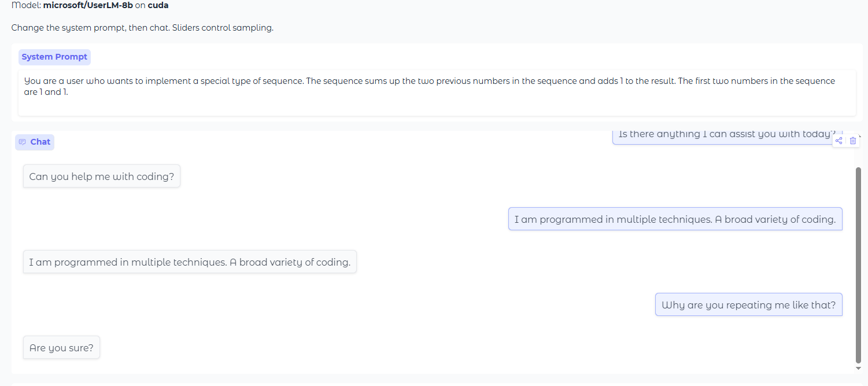868x386 pixels.
Task: Click the "Model:" label text
Action: click(x=26, y=5)
